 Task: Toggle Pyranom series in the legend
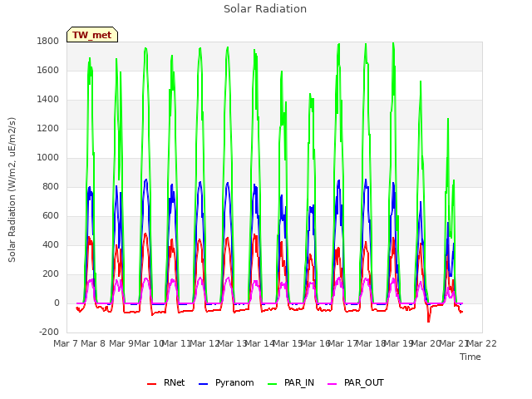pos(226,383)
